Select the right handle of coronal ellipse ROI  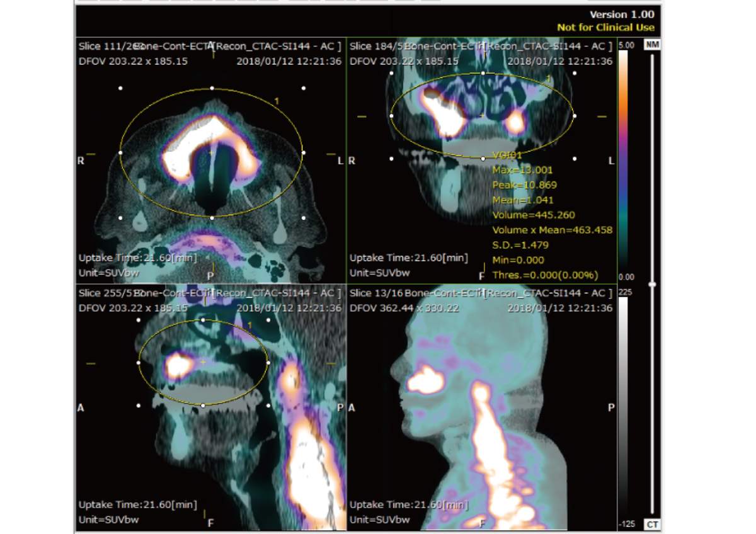(x=574, y=116)
